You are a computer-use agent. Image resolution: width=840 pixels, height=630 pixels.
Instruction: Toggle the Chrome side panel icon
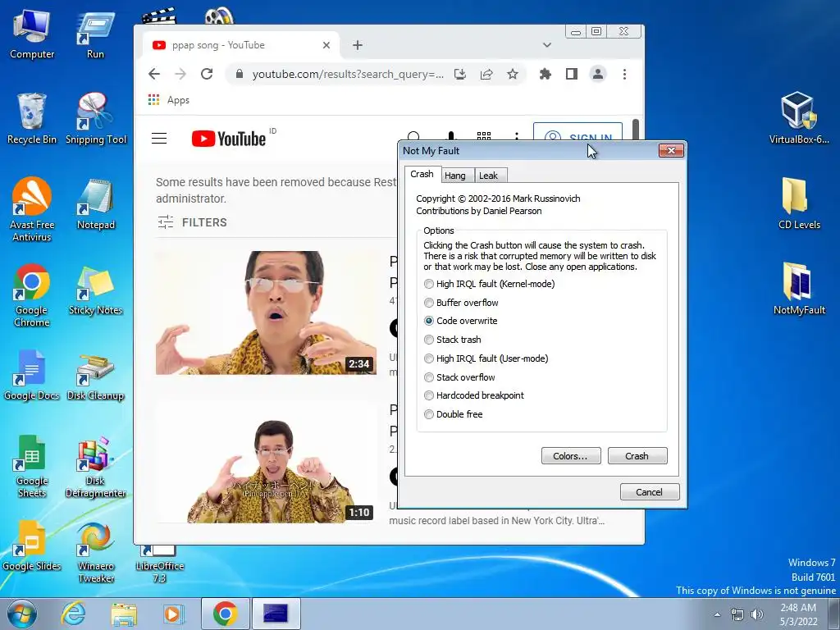572,74
